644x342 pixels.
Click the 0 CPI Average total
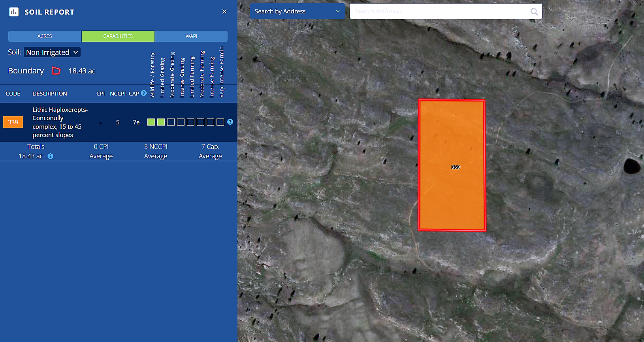pyautogui.click(x=101, y=151)
